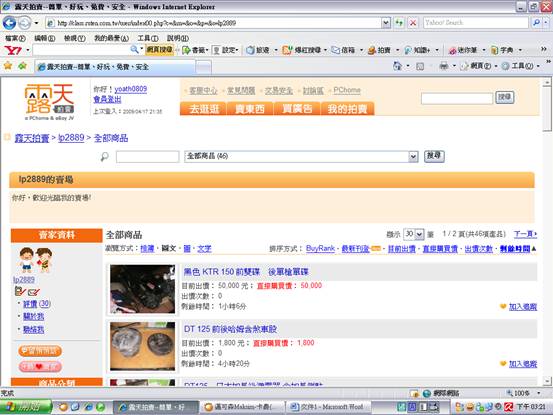Image resolution: width=553 pixels, height=415 pixels.
Task: Click the Yahoo toolbar travel icon
Action: pos(250,50)
